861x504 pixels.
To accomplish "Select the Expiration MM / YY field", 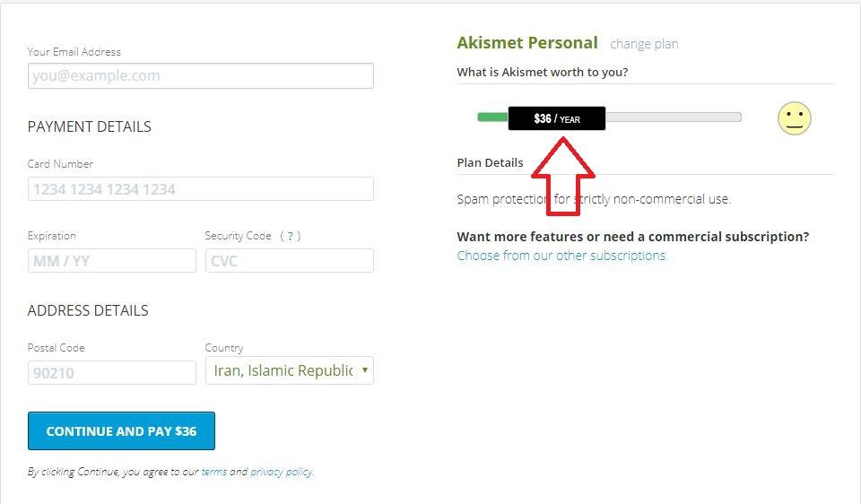I will (111, 261).
